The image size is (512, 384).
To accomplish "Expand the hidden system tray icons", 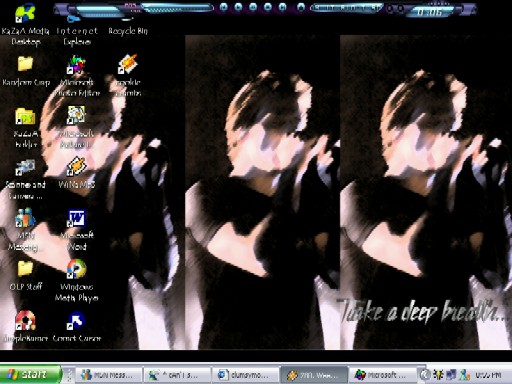I will [x=425, y=375].
